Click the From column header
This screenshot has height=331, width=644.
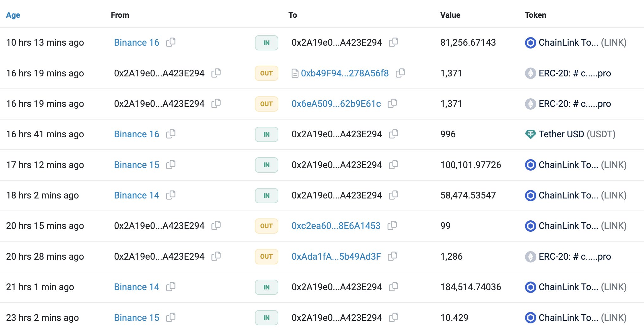pos(120,15)
